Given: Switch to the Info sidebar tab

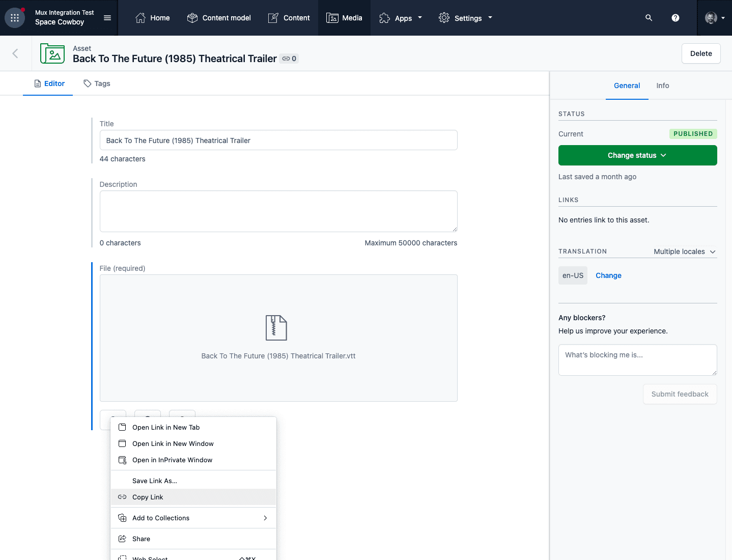Looking at the screenshot, I should 662,86.
